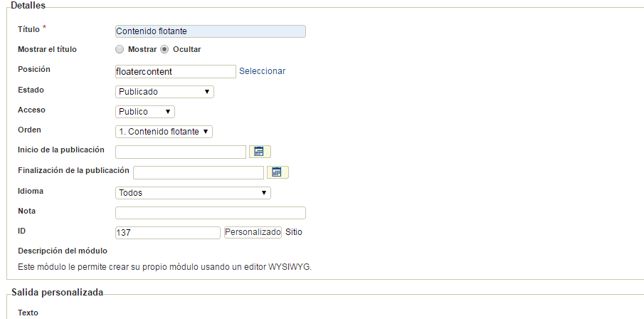Click the Seleccionar position link
Viewport: 644px width, 319px height.
point(262,71)
